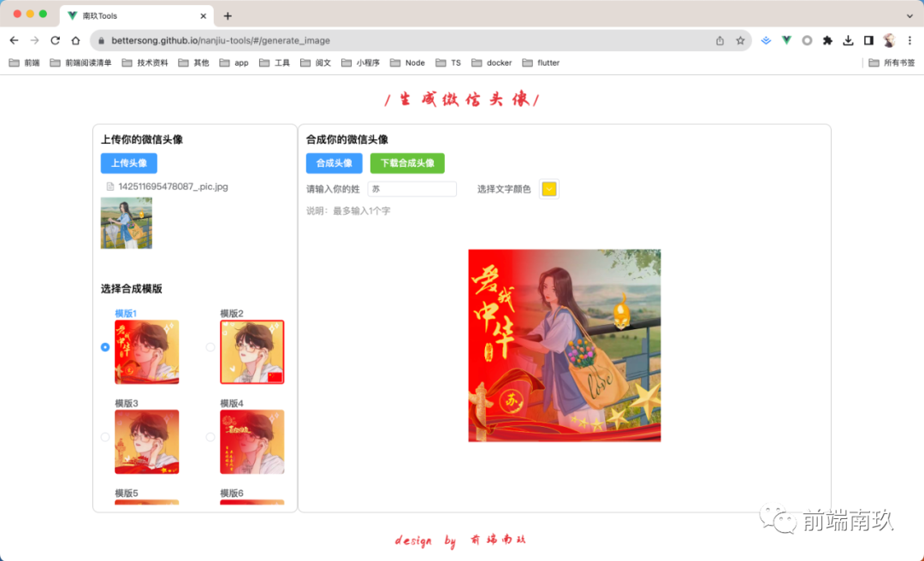Viewport: 924px width, 561px height.
Task: Open the 所有书签 folder
Action: tap(891, 62)
